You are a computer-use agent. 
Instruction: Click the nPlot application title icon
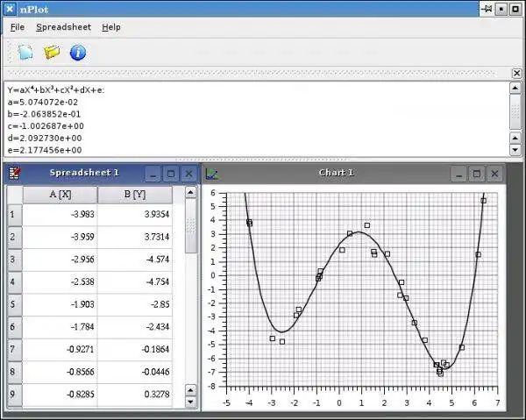tap(10, 9)
